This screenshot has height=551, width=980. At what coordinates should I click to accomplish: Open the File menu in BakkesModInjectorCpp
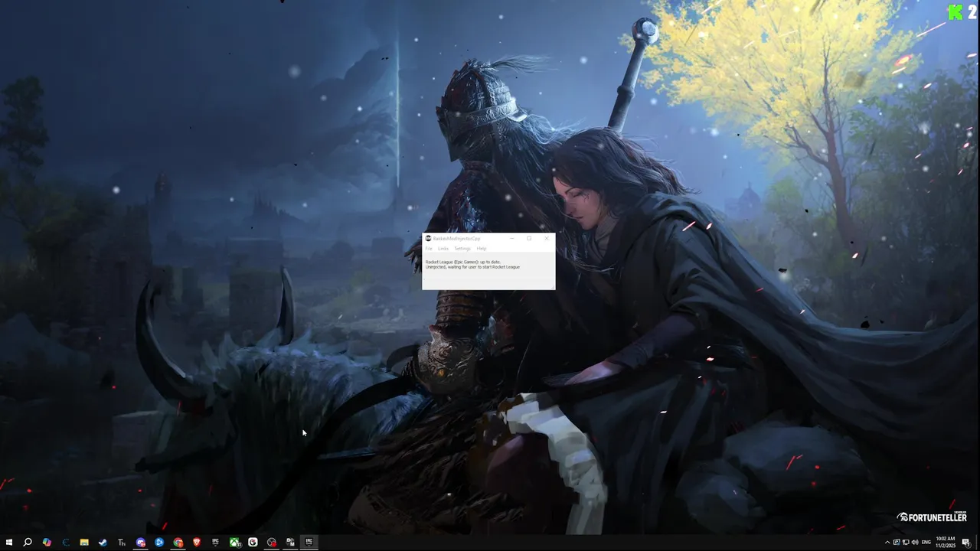429,249
